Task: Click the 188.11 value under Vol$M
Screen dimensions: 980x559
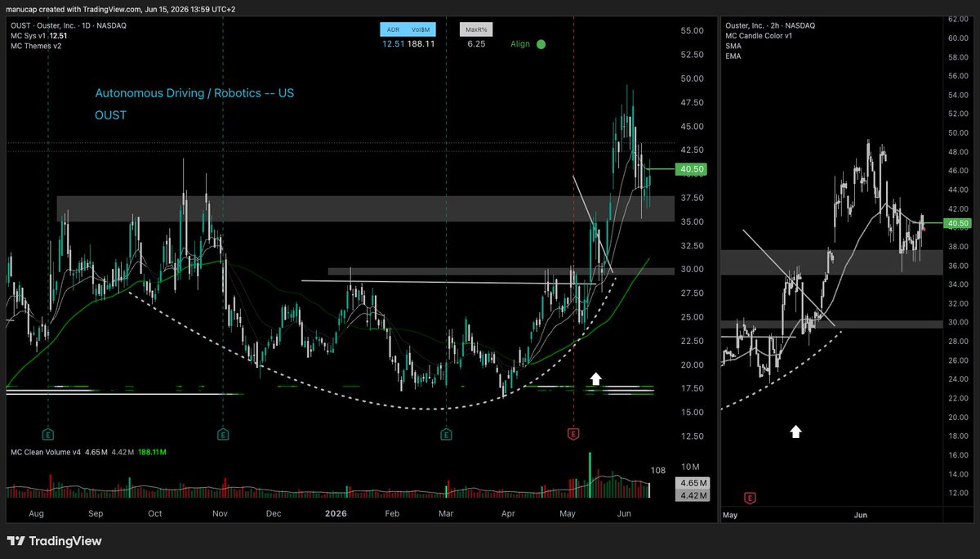Action: (x=421, y=44)
